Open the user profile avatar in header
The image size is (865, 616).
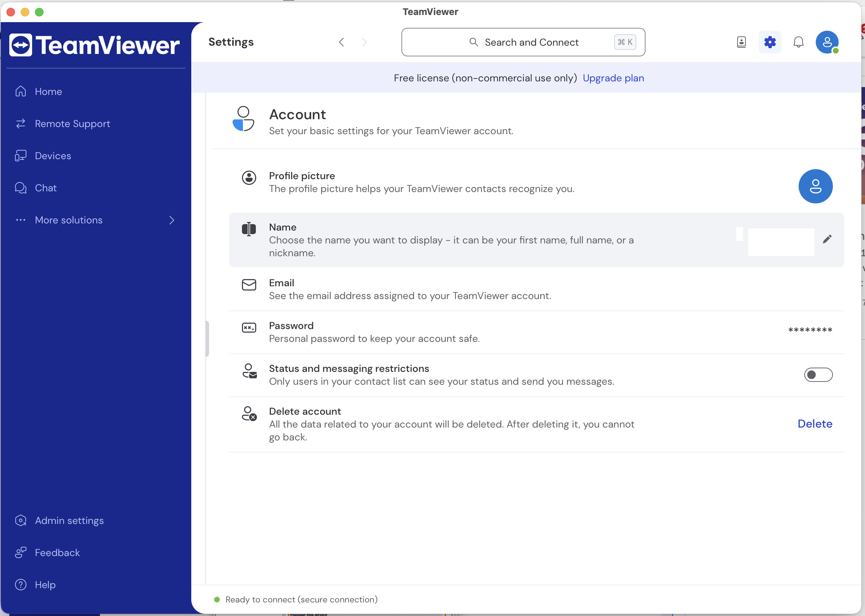[827, 42]
